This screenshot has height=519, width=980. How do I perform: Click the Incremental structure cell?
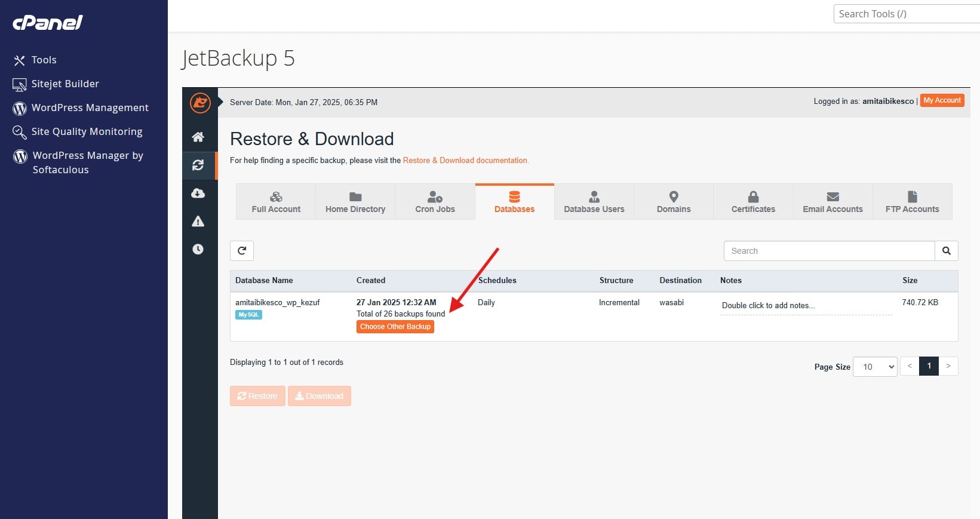tap(619, 302)
